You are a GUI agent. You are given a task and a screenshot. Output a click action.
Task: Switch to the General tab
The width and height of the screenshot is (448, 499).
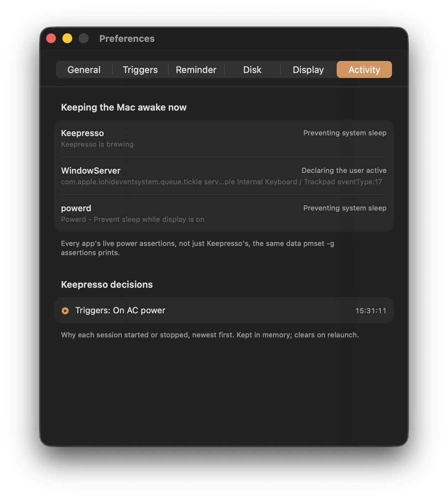[x=84, y=69]
